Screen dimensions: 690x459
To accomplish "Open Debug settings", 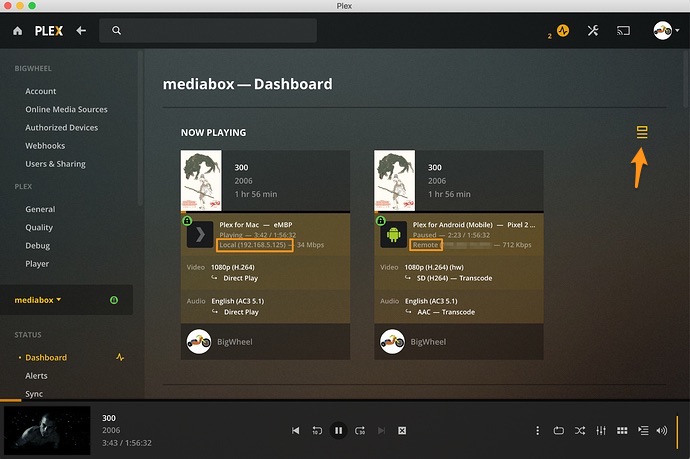I will coord(37,246).
